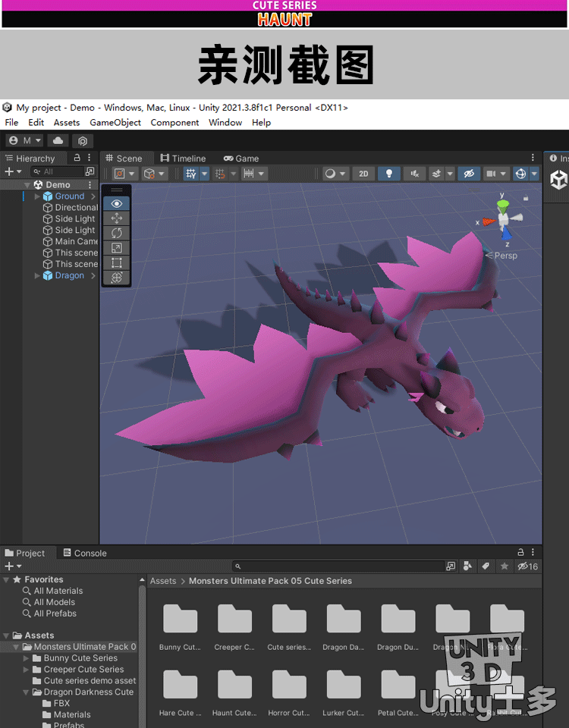
Task: Toggle scene lighting lightbulb button
Action: tap(388, 174)
